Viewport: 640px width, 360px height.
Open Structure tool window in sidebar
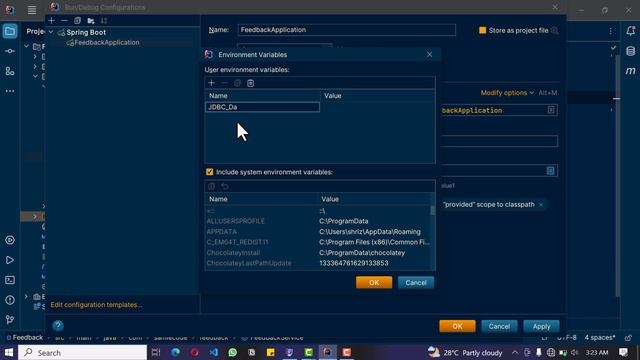[x=10, y=71]
